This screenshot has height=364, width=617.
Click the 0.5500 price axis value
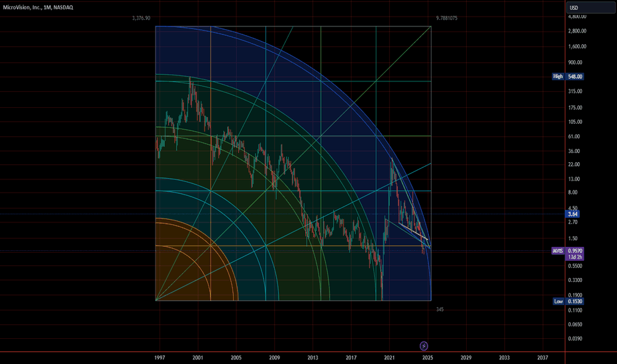point(575,266)
